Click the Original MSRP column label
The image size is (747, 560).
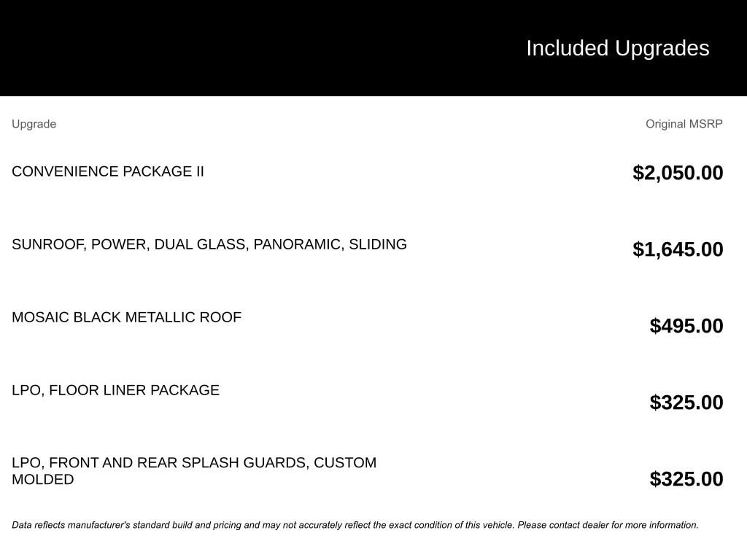684,124
